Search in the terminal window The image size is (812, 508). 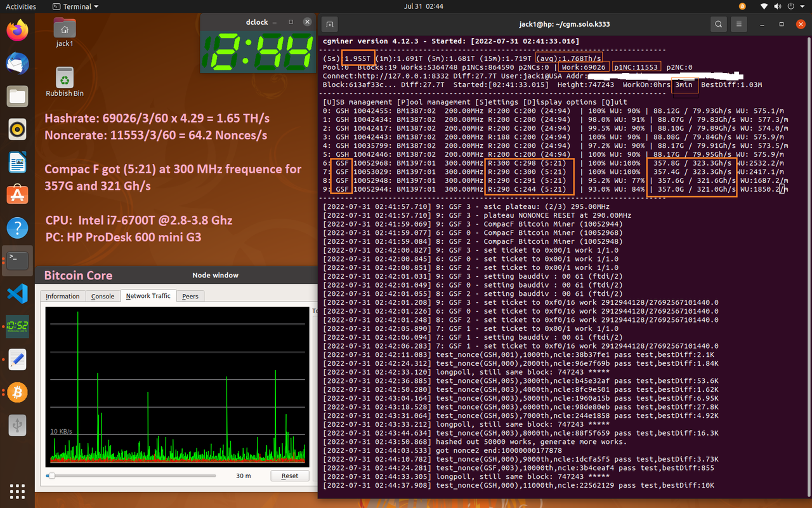(x=718, y=24)
